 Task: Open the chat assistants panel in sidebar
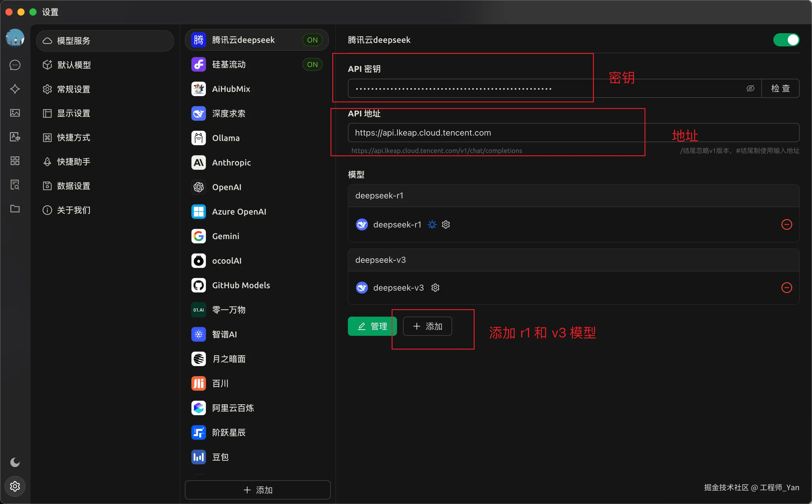tap(15, 65)
